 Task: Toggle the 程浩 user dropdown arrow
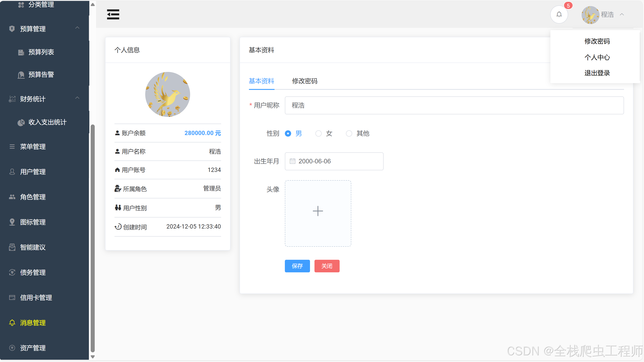(x=622, y=15)
